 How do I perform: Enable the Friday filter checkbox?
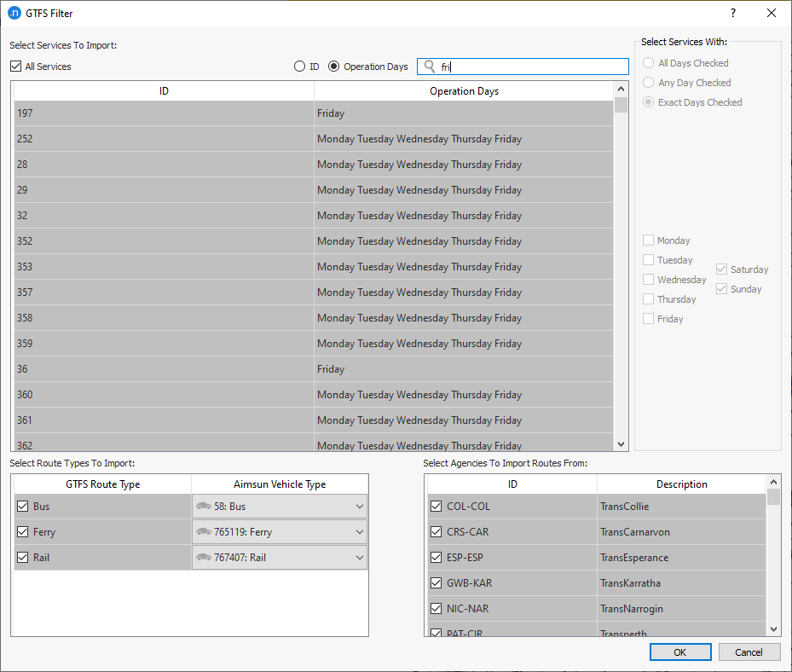[x=649, y=318]
